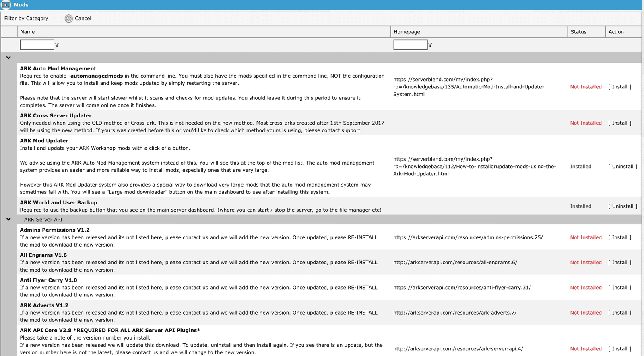
Task: Select the ARK Cross Server Updater title
Action: click(56, 116)
